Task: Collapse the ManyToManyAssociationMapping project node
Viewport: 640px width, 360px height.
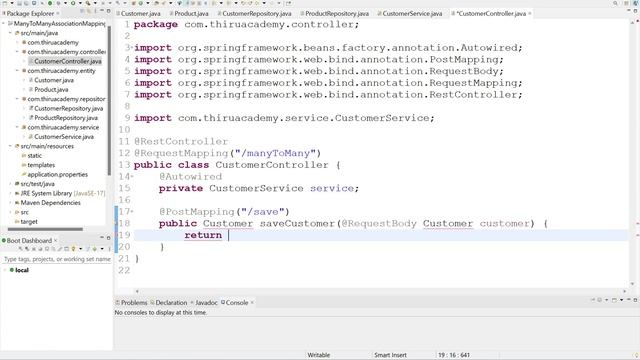Action: coord(4,24)
